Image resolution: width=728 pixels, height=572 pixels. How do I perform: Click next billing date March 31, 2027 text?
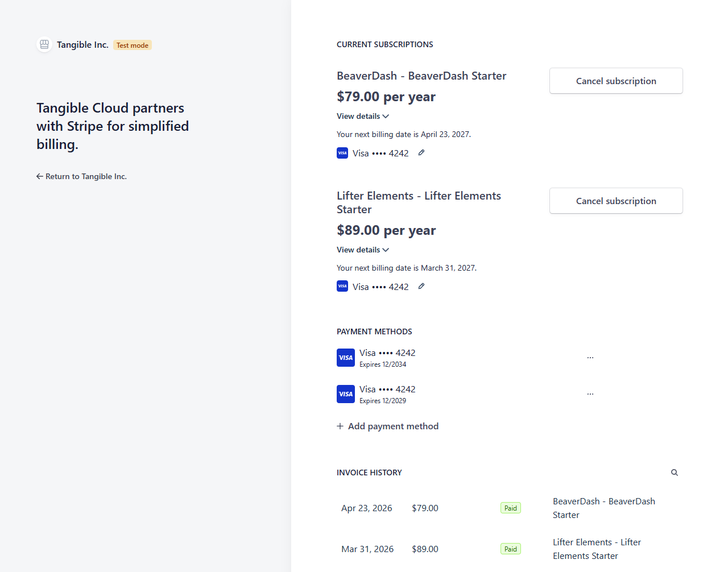tap(407, 268)
